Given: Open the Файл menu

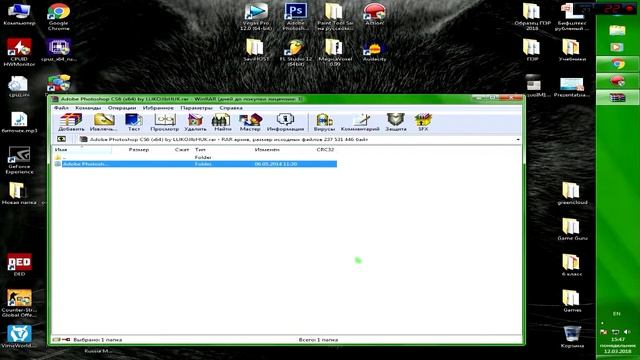Looking at the screenshot, I should 61,108.
